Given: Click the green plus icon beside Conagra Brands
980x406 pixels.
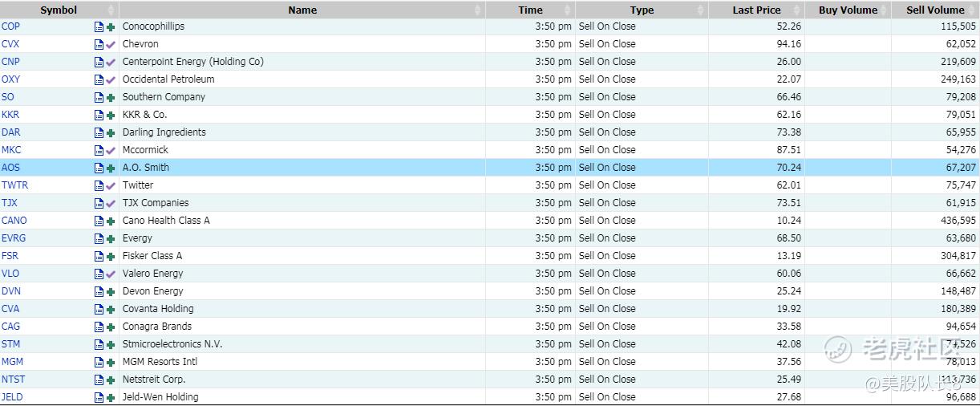Looking at the screenshot, I should point(111,327).
